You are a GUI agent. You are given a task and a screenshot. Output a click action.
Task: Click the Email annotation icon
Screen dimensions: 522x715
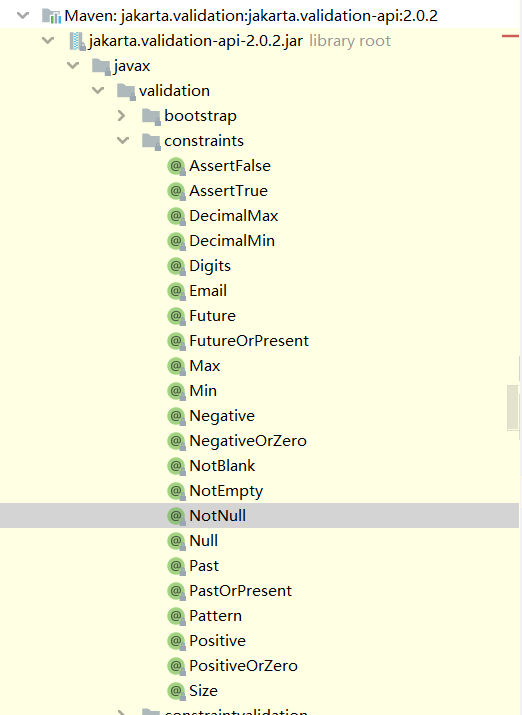(176, 291)
